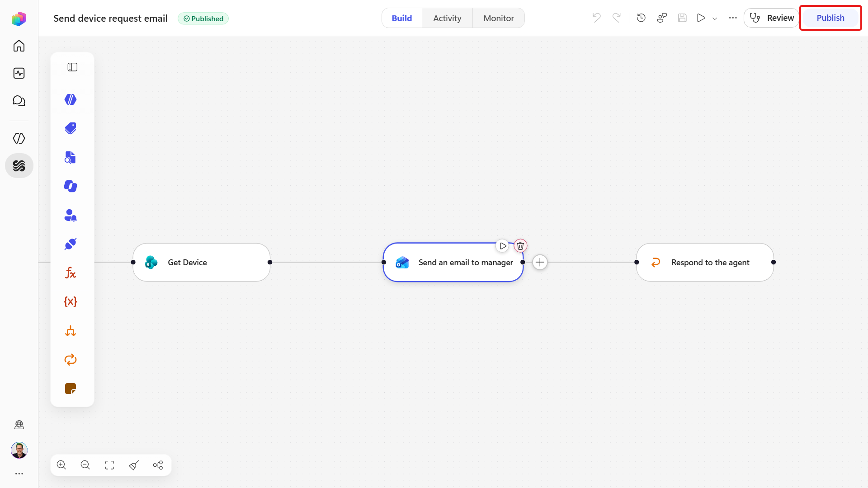Select the Respond to the agent node

pos(705,262)
